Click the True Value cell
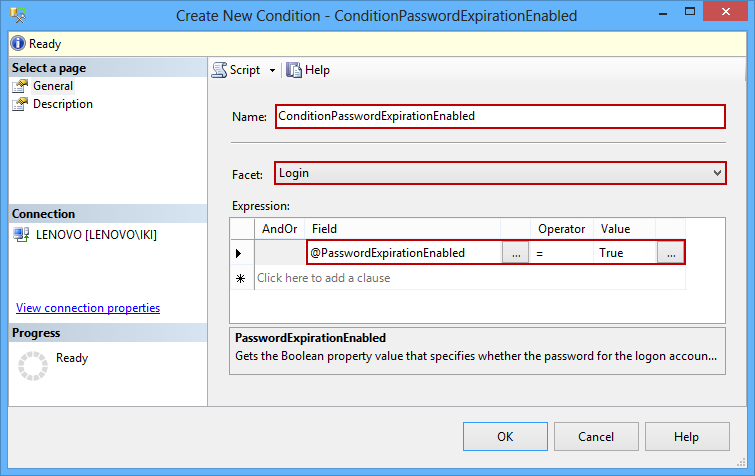The height and width of the screenshot is (476, 755). tap(625, 253)
